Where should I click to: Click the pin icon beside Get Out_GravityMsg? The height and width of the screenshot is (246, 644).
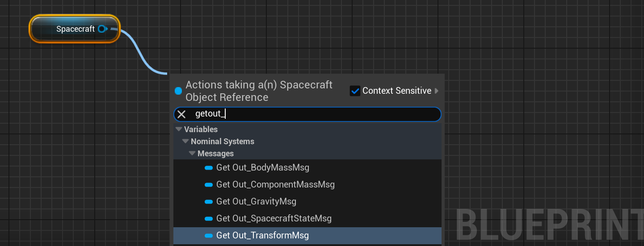[x=209, y=202]
